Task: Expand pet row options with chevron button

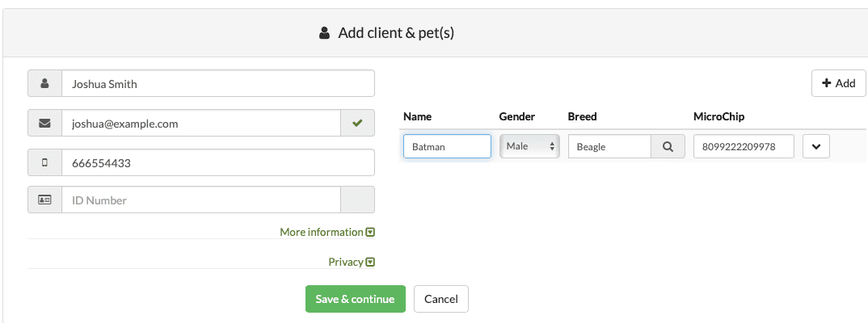Action: point(816,146)
